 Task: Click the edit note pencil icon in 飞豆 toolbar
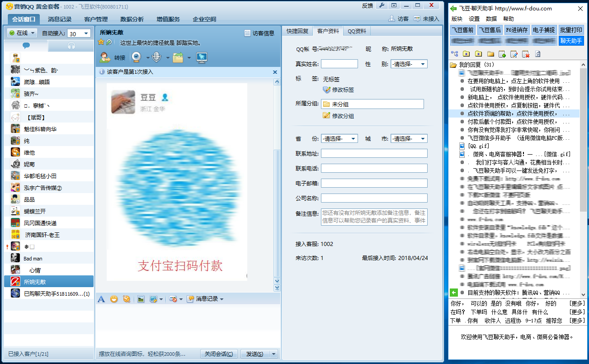(x=514, y=54)
